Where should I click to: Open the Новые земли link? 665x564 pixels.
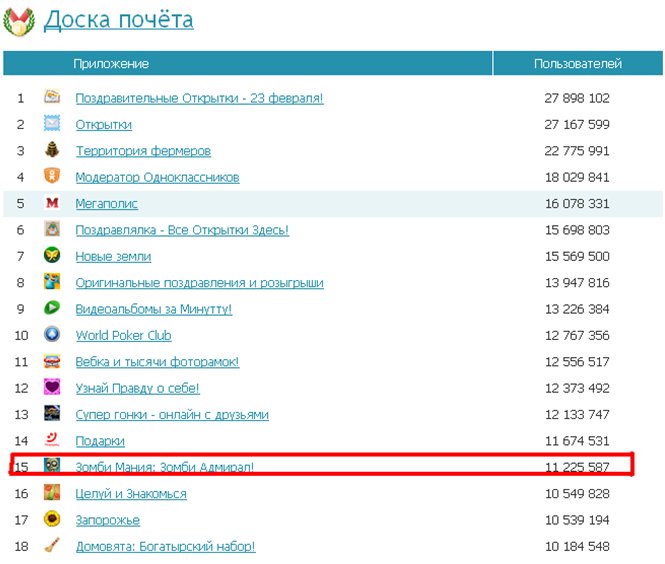click(x=113, y=257)
